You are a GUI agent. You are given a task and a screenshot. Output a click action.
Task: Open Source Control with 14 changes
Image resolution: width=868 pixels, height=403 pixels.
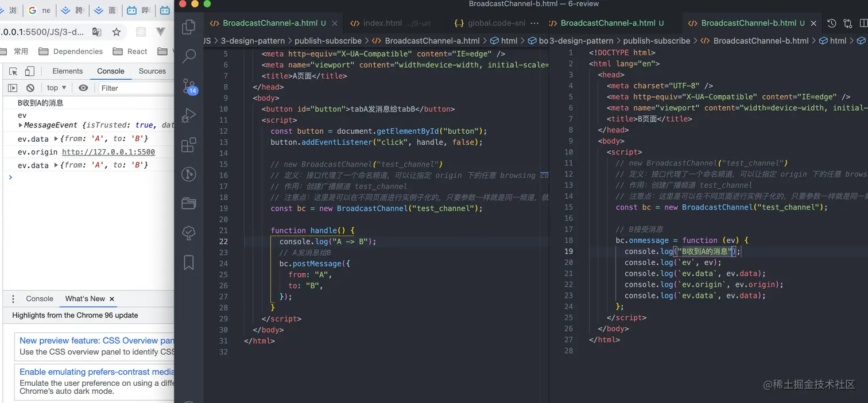[189, 86]
